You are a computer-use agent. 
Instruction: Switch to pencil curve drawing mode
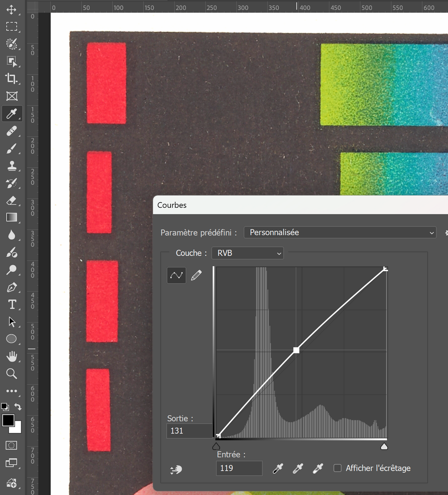click(196, 275)
